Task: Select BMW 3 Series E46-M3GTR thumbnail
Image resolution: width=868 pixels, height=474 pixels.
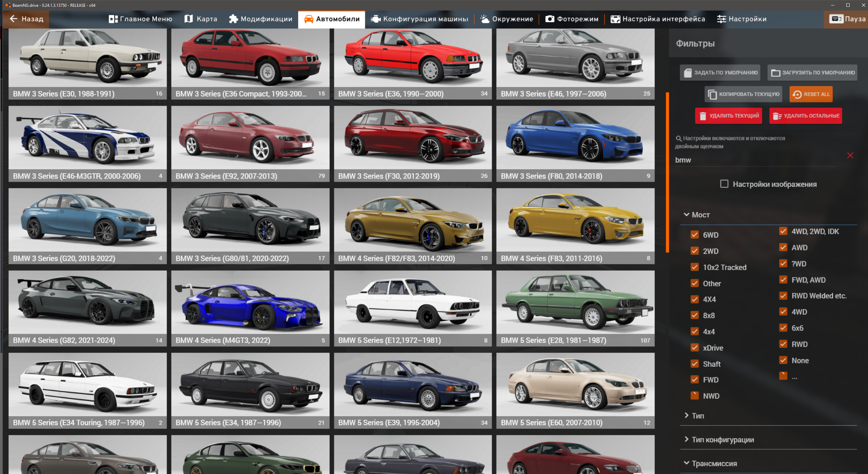Action: (x=88, y=144)
